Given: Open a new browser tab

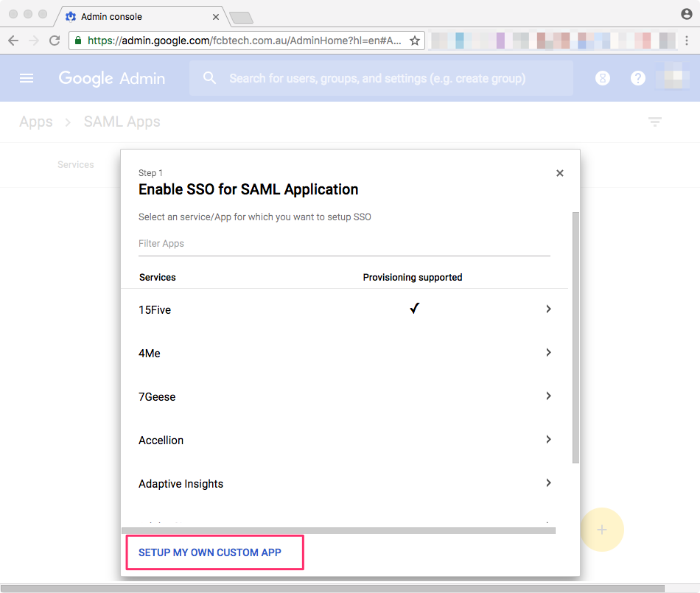Looking at the screenshot, I should point(241,18).
